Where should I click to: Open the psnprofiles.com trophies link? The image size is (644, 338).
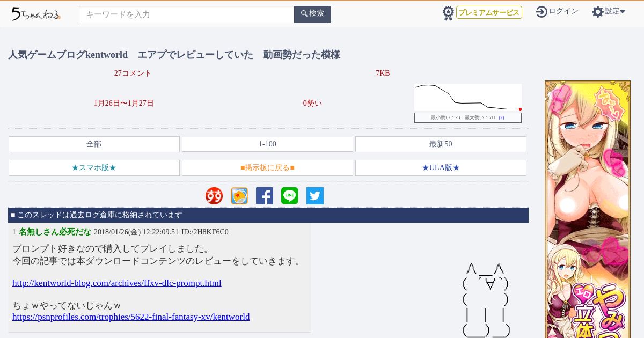(131, 317)
